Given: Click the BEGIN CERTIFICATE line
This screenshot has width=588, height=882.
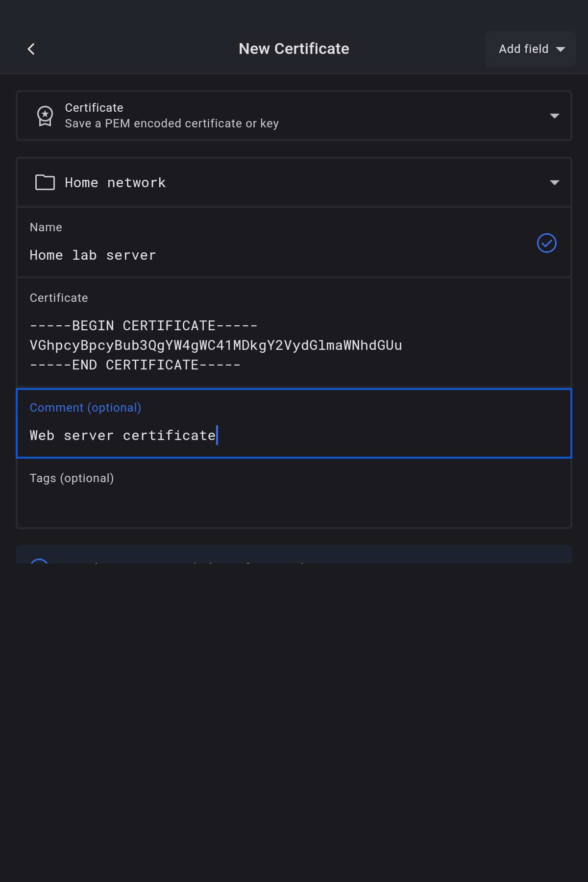Looking at the screenshot, I should pos(144,326).
